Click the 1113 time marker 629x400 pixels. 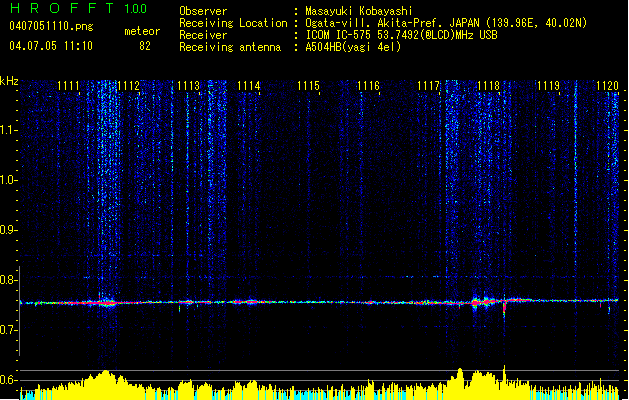pos(189,86)
